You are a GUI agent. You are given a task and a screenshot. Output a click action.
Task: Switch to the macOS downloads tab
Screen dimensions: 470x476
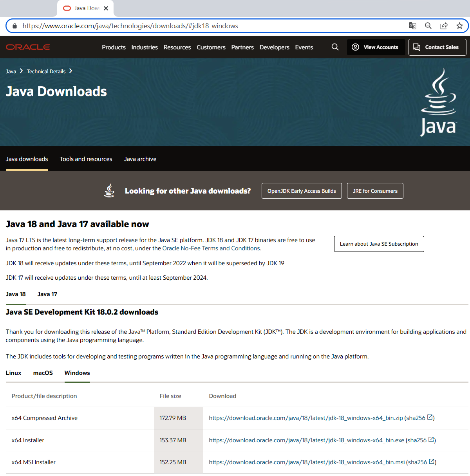(x=43, y=373)
